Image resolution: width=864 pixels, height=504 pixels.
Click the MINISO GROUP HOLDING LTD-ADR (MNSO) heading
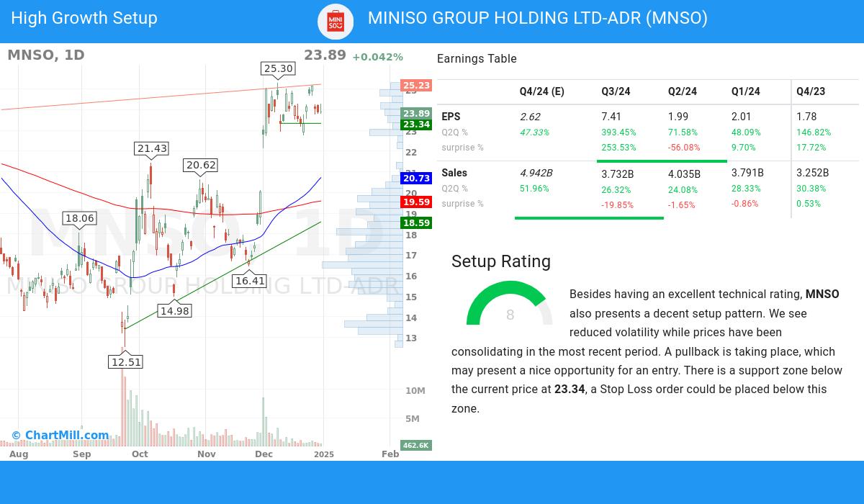click(x=538, y=18)
